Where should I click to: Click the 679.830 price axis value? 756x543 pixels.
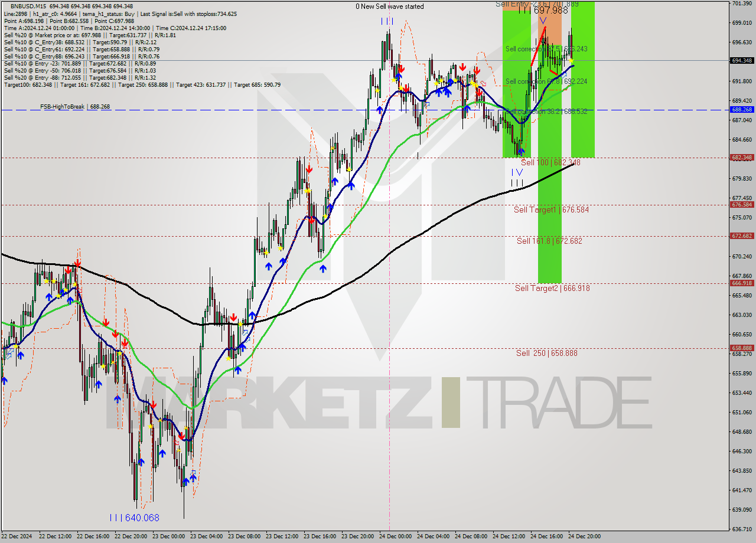pos(742,179)
